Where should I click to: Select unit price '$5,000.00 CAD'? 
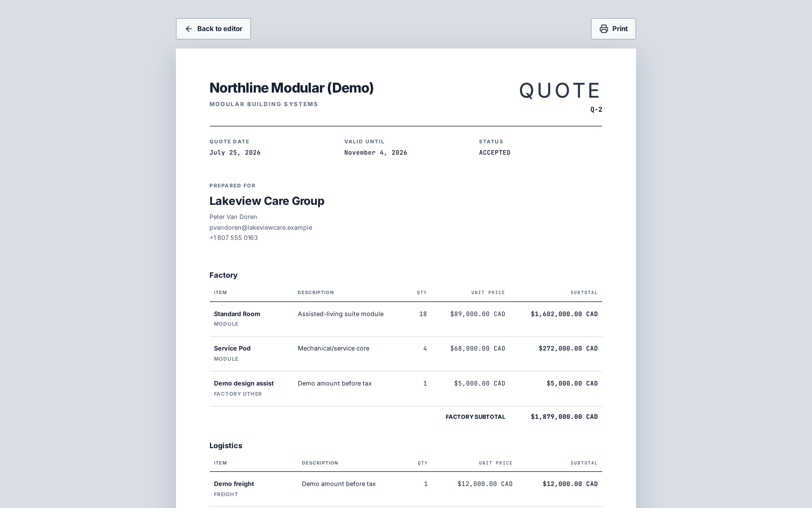click(x=480, y=384)
